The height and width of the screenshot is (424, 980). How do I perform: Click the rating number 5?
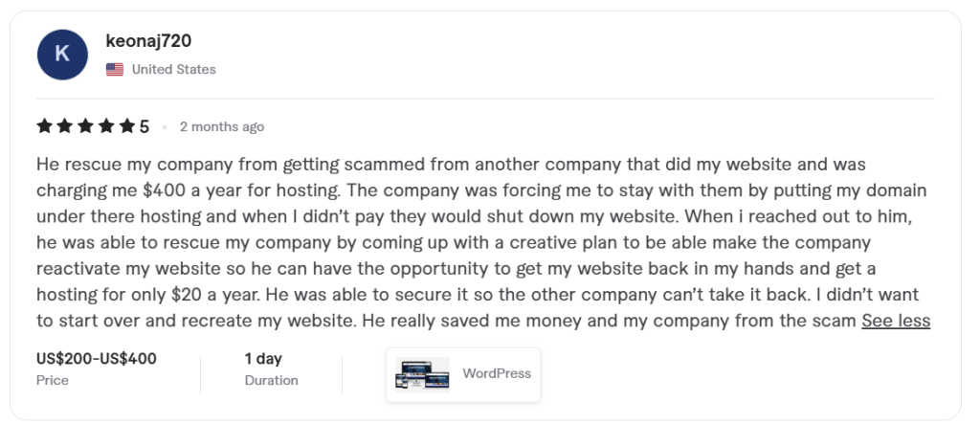coord(145,126)
